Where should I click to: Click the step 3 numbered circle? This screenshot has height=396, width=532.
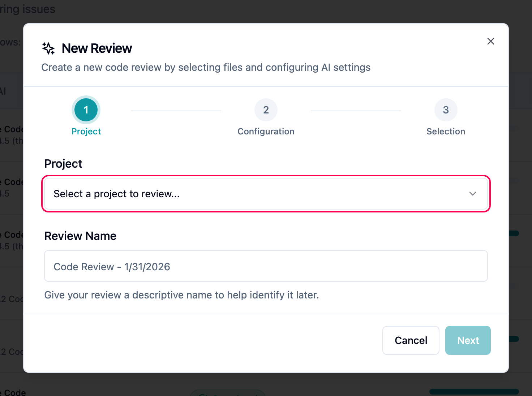446,110
